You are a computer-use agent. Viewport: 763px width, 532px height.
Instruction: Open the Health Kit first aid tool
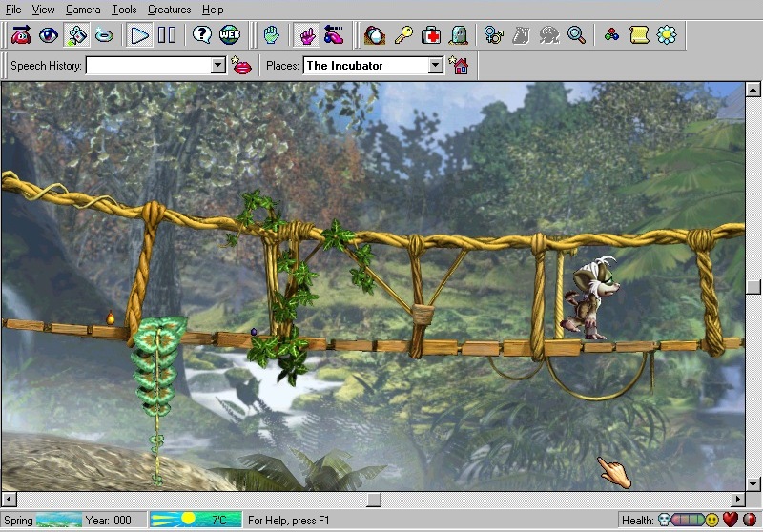432,35
